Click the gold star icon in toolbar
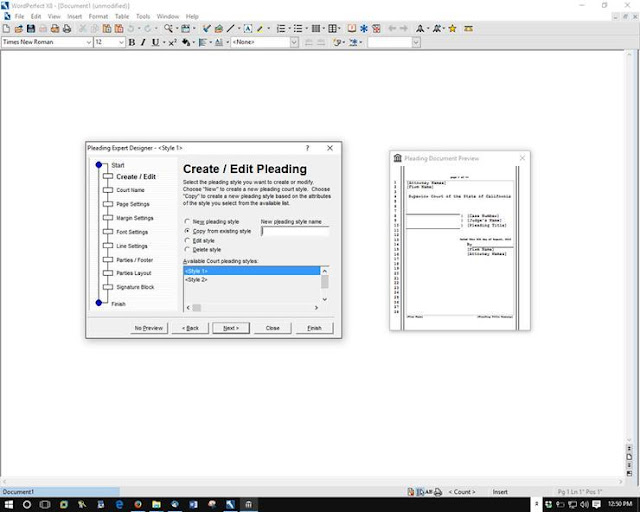640x512 pixels. tap(452, 29)
